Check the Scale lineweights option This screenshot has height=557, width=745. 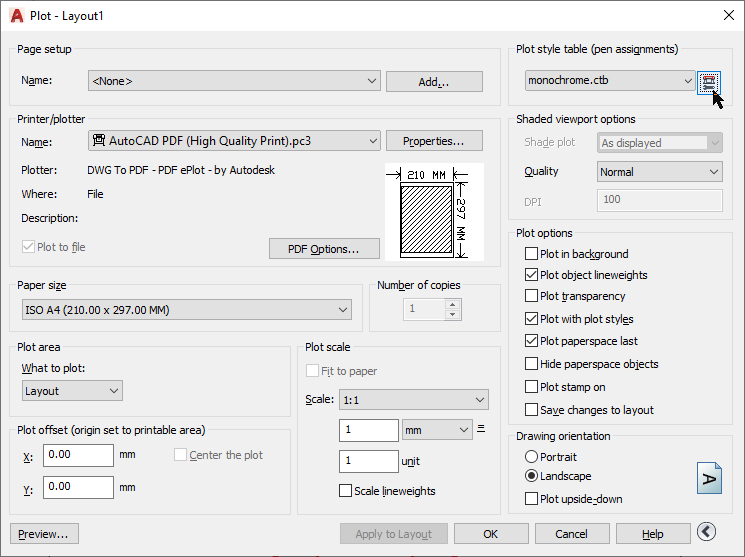click(346, 491)
